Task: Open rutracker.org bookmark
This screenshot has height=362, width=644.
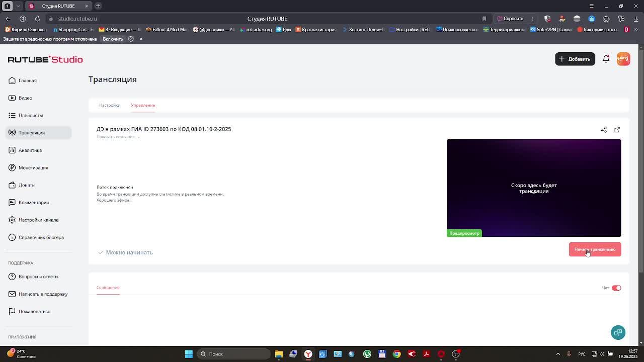Action: [x=256, y=30]
